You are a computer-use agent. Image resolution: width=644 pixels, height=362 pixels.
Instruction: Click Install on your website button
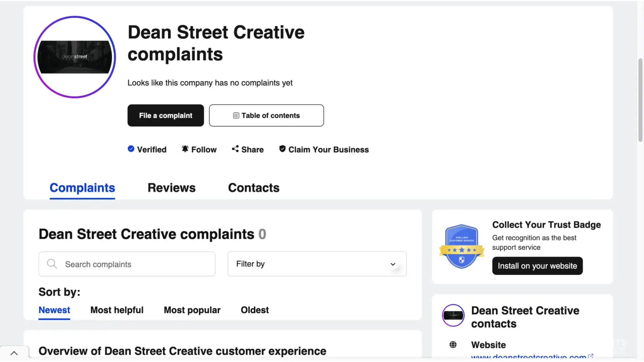pos(537,266)
